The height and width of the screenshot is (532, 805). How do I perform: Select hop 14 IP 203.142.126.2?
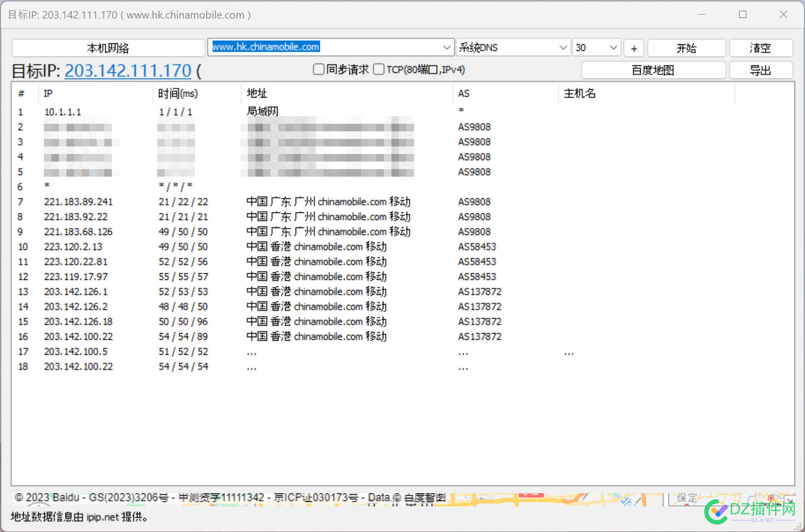[76, 307]
